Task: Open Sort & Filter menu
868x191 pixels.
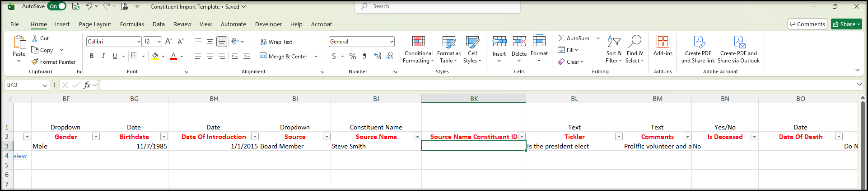Action: (x=614, y=49)
